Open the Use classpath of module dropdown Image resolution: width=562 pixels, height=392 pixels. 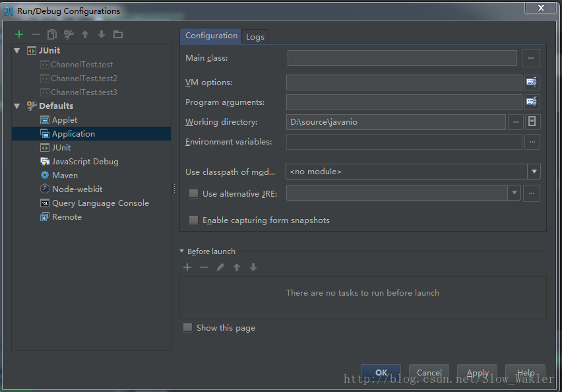534,172
